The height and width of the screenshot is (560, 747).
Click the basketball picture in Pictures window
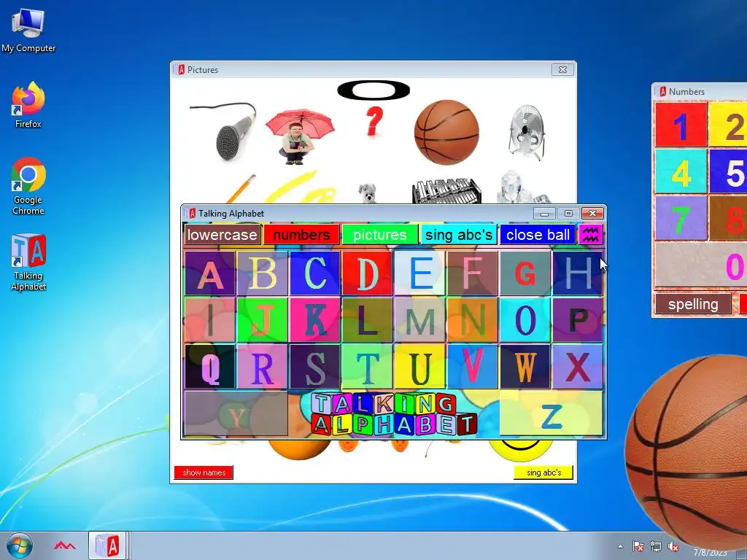pos(446,133)
